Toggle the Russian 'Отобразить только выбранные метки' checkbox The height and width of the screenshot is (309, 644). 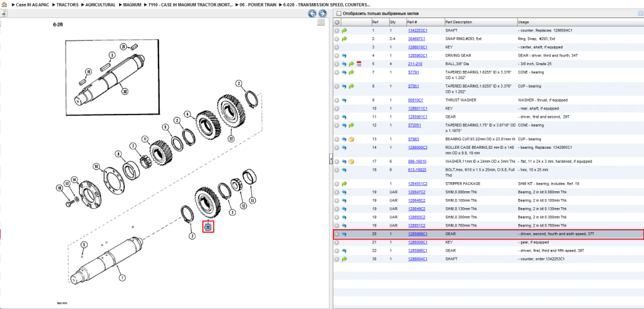tap(339, 14)
